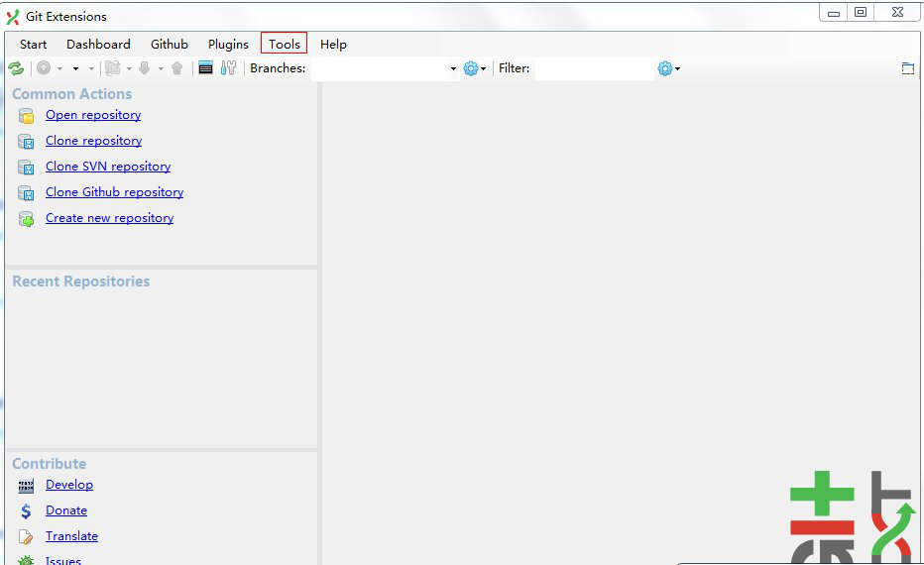Click the Develop icon under Contribute
This screenshot has height=565, width=924.
(x=27, y=486)
